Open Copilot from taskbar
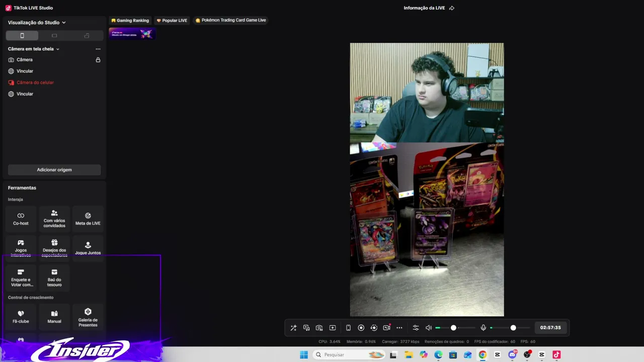Screen dimensions: 644x362 click(x=423, y=355)
